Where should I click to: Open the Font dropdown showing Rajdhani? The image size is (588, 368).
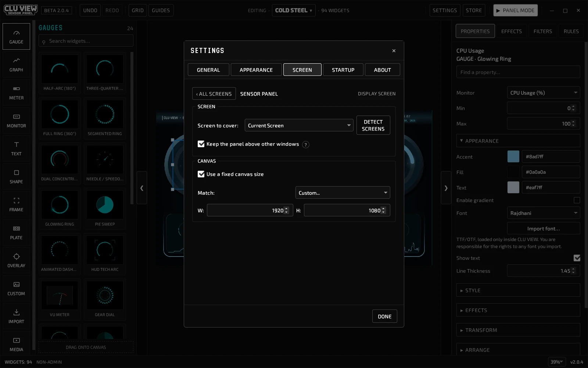(x=544, y=213)
